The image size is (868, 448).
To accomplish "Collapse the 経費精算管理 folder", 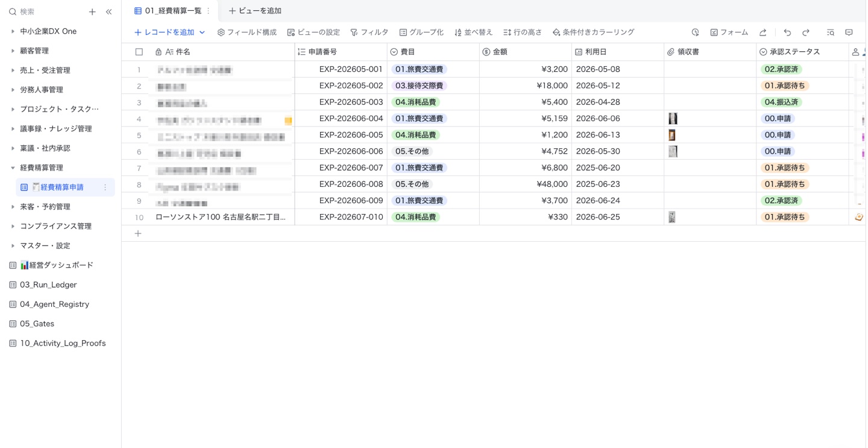I will coord(13,168).
